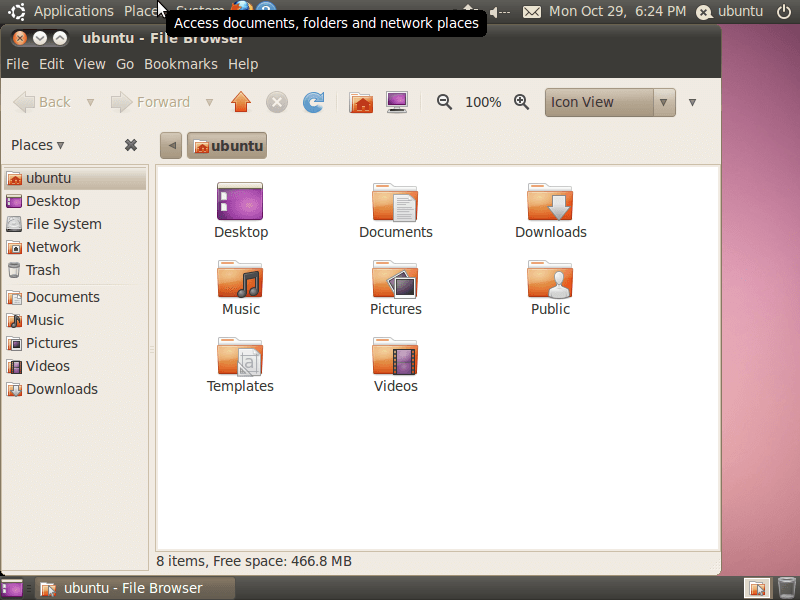Click the volume indicator icon
The image size is (800, 600).
(x=499, y=11)
